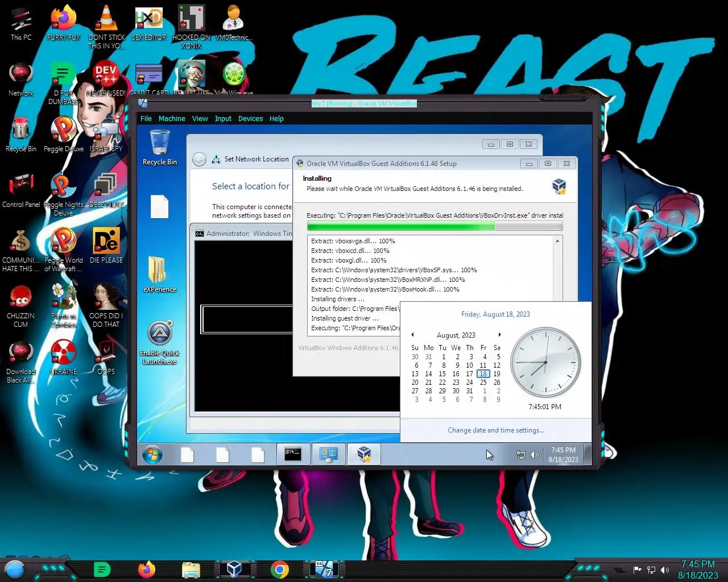728x582 pixels.
Task: Open the CREDIT CARD desktop icon
Action: pyautogui.click(x=149, y=80)
